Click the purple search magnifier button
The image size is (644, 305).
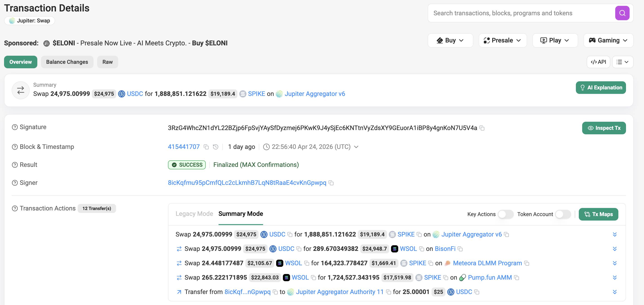622,13
